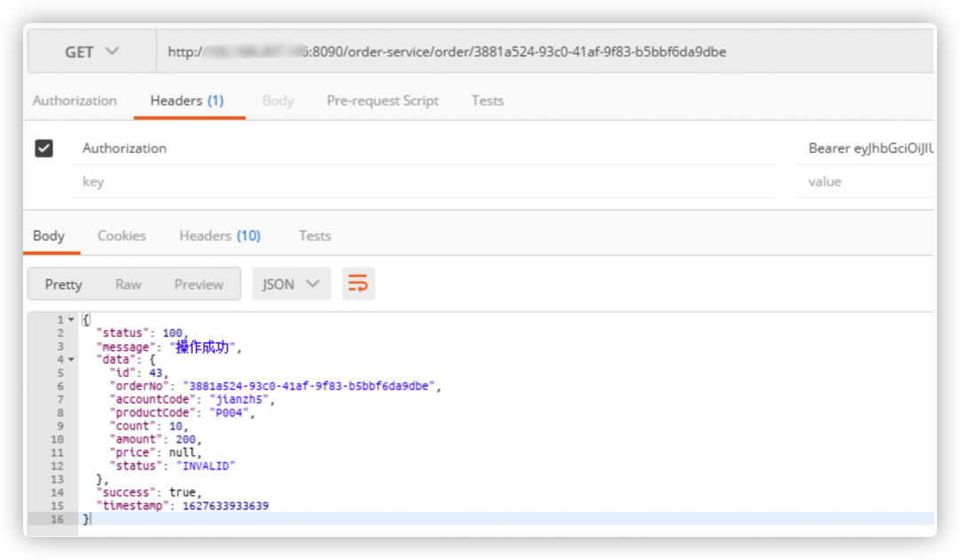
Task: Switch to the request Authorization tab
Action: [75, 100]
